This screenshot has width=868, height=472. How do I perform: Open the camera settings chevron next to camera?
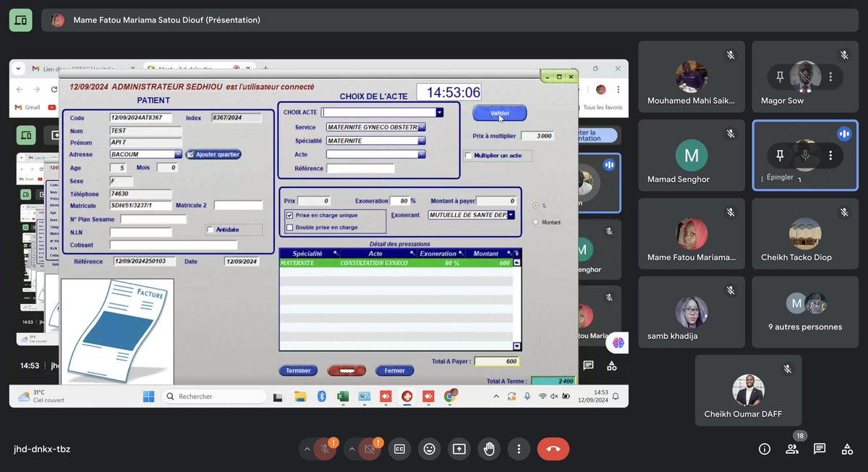pyautogui.click(x=351, y=449)
